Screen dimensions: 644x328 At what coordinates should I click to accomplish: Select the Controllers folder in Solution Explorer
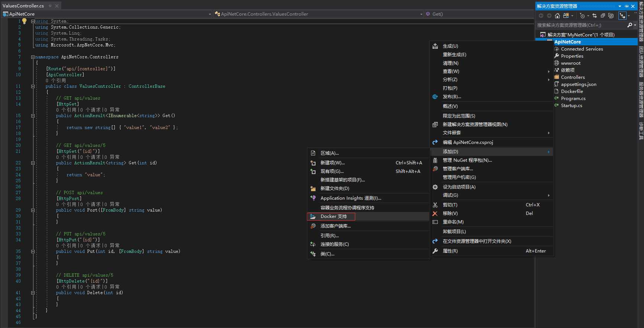pyautogui.click(x=573, y=77)
